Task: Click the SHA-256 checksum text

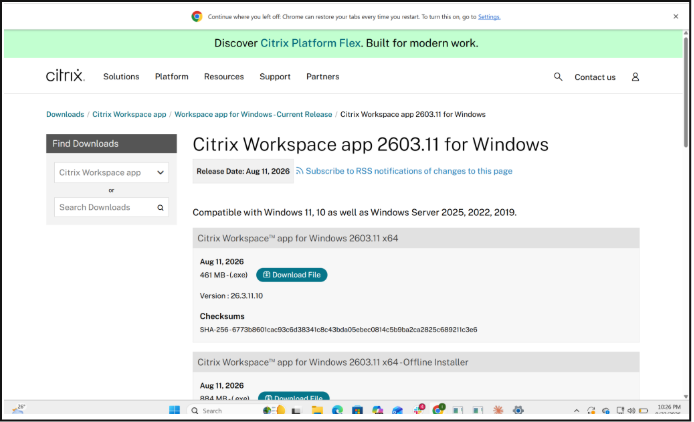Action: point(338,329)
